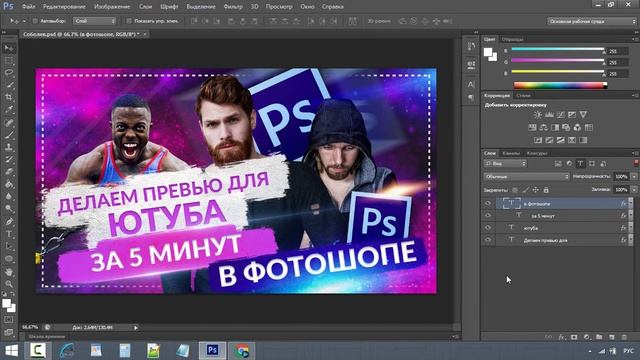Add a Levels adjustment
Image resolution: width=640 pixels, height=360 pixels.
pyautogui.click(x=549, y=115)
